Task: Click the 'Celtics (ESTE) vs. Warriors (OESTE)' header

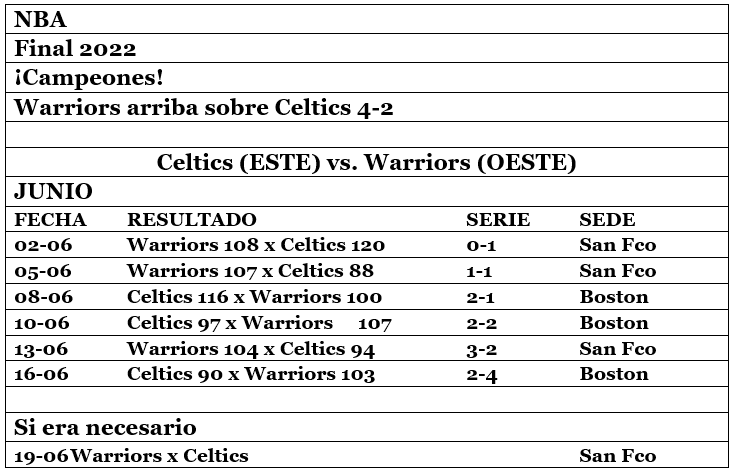Action: [366, 163]
